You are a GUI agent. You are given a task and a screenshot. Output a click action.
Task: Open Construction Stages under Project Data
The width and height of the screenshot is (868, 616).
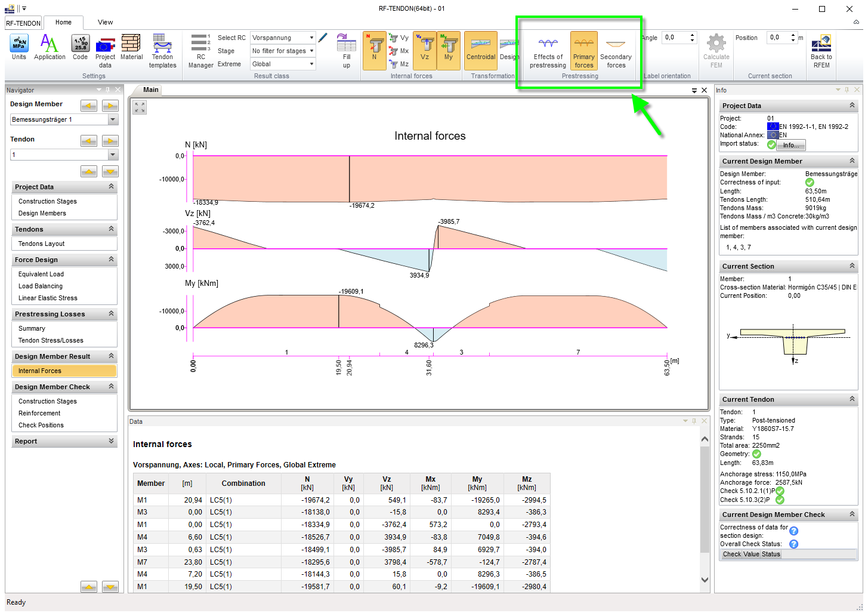tap(48, 201)
